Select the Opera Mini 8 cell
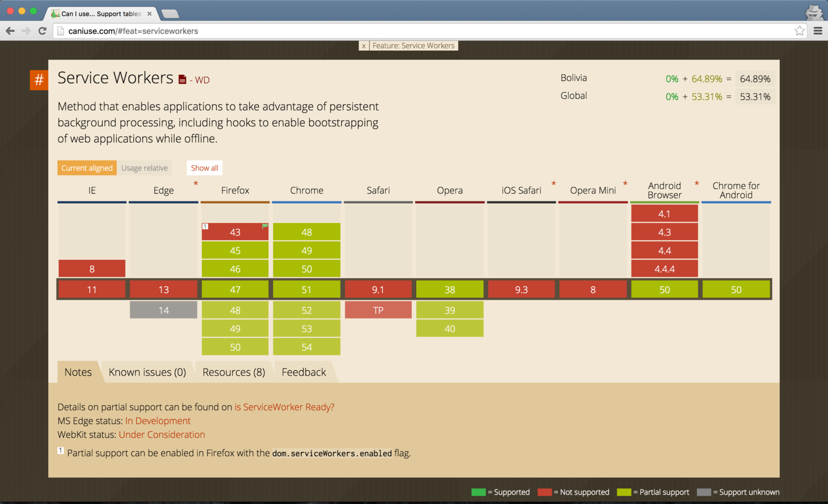 coord(593,290)
